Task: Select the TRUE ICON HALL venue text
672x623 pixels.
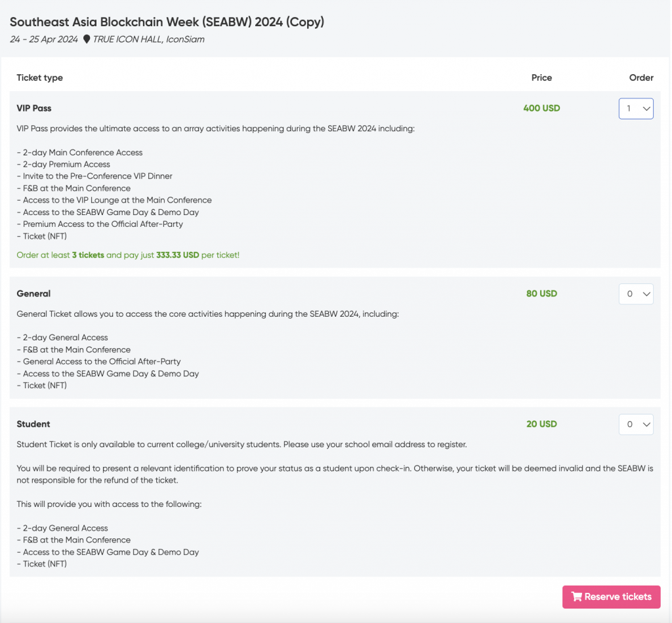Action: coord(148,39)
